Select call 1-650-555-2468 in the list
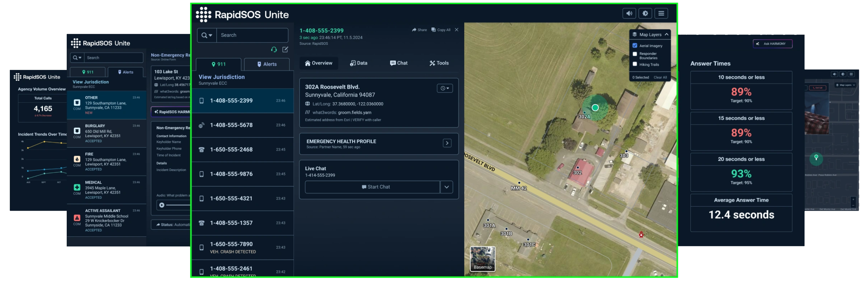This screenshot has width=868, height=282. pos(243,149)
